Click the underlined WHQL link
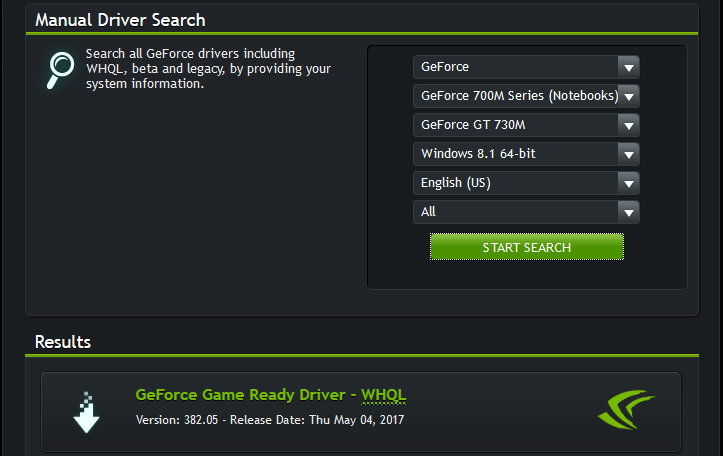 (384, 395)
